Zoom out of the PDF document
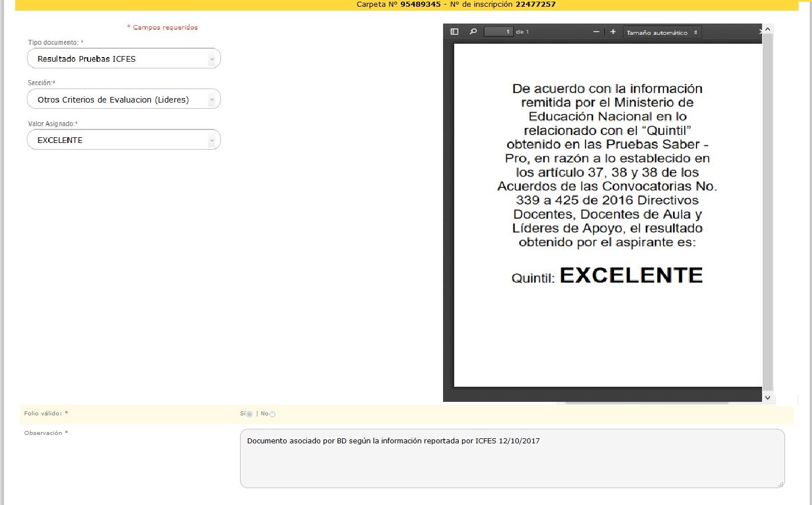Screen dimensions: 812x505 coord(596,32)
